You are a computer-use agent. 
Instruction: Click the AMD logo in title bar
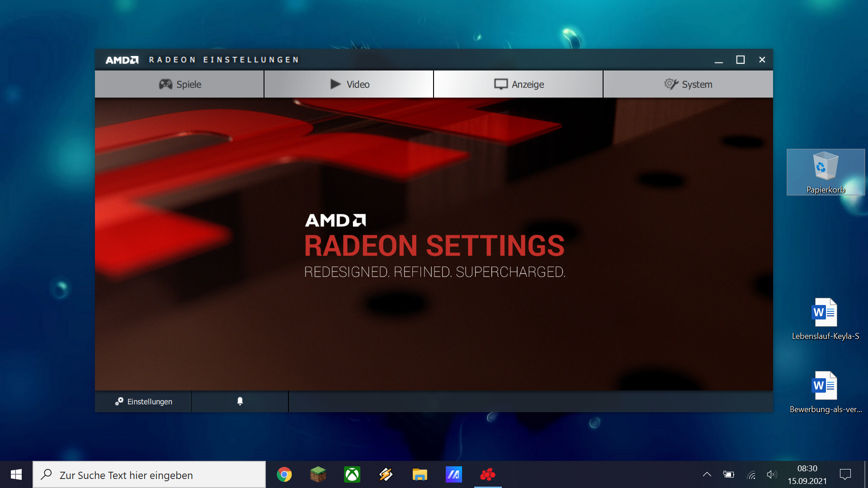tap(122, 60)
